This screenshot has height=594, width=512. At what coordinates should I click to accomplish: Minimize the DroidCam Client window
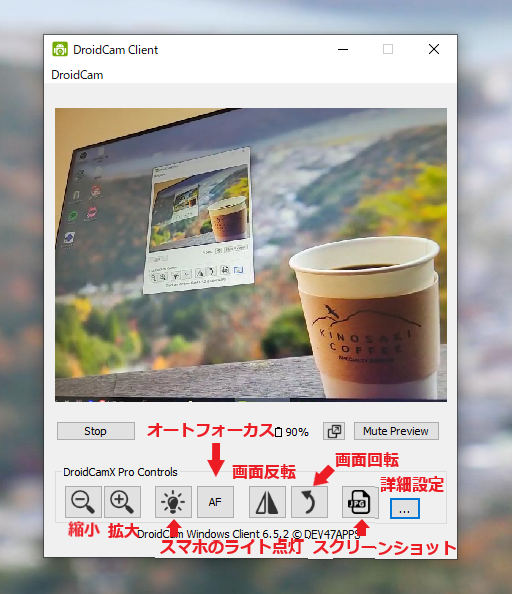pos(343,49)
